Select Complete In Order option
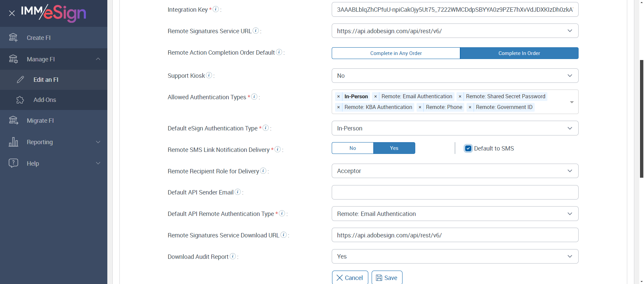 tap(519, 53)
